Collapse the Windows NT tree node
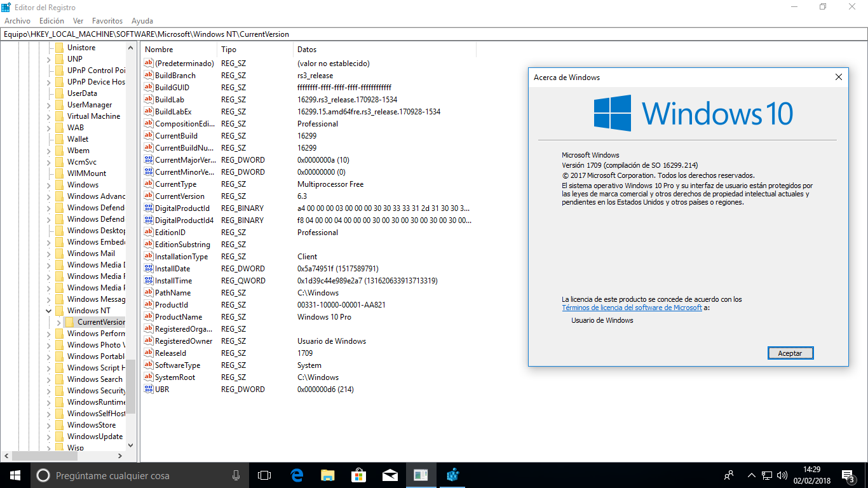 (49, 311)
